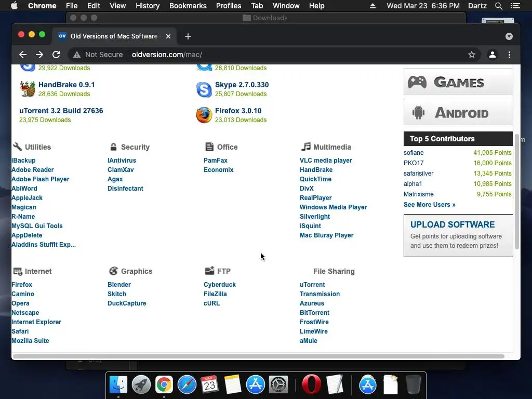Bookmark this page with the star icon
Viewport: 532px width, 399px height.
pyautogui.click(x=472, y=55)
